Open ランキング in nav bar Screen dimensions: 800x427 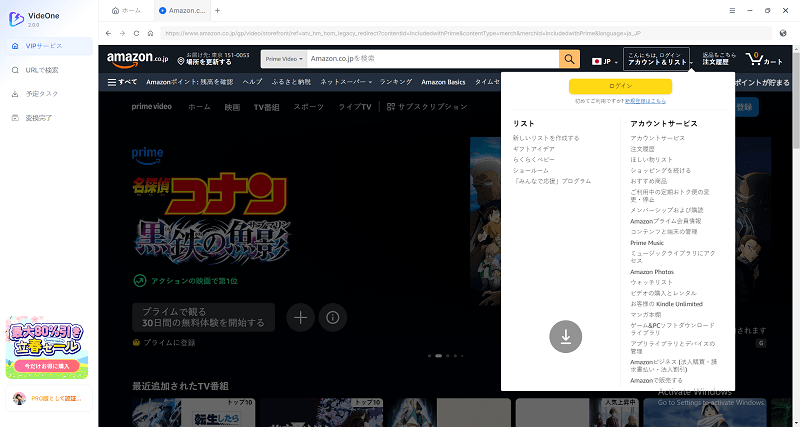click(x=396, y=82)
